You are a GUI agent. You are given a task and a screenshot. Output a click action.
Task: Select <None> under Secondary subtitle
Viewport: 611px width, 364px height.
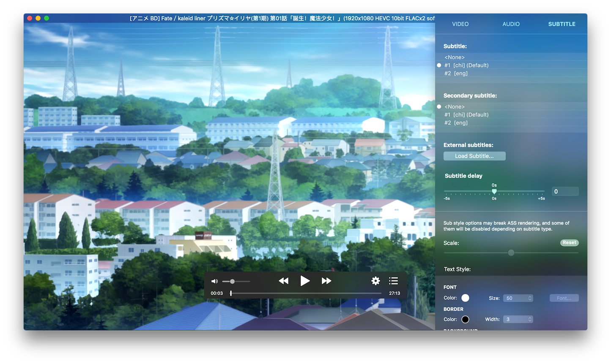click(511, 107)
